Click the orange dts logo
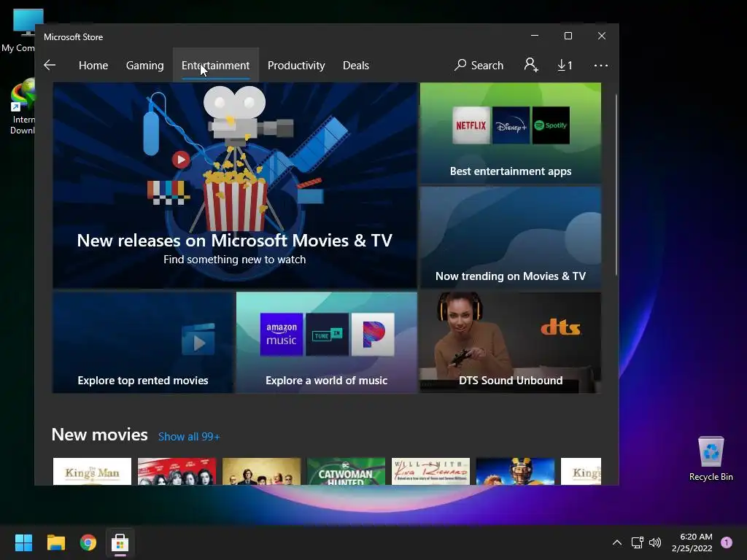This screenshot has height=560, width=747. 560,327
